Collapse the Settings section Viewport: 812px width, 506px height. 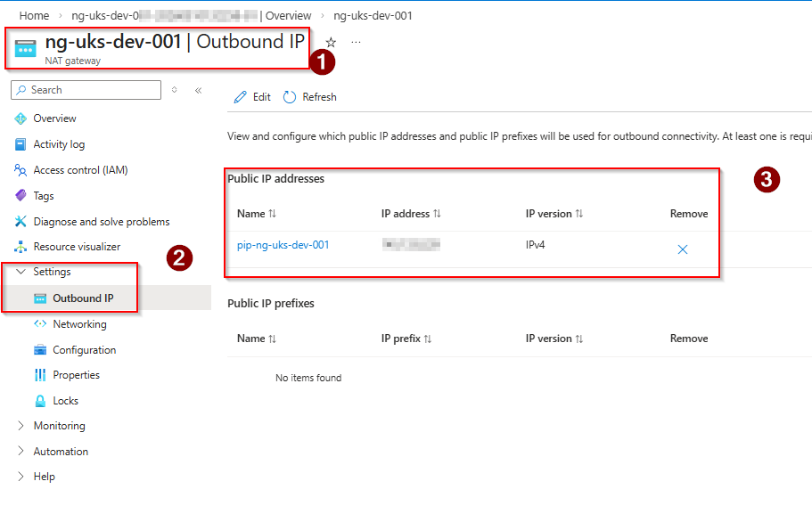[21, 272]
